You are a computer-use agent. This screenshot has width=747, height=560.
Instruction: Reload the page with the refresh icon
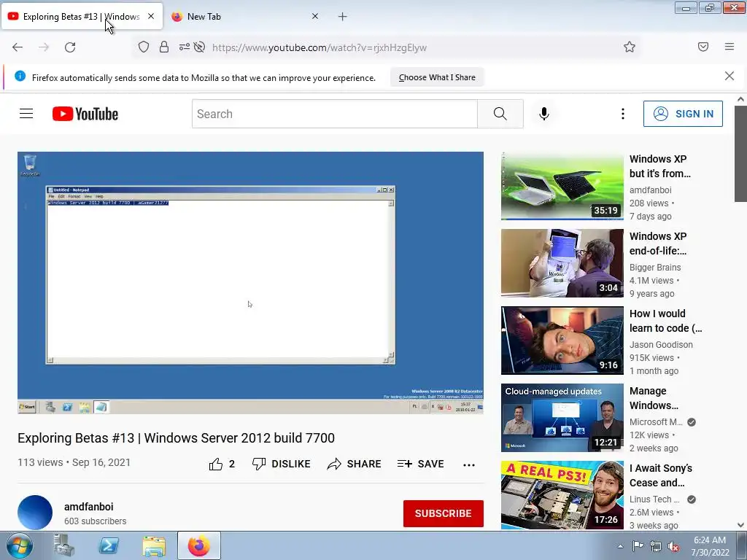coord(70,47)
